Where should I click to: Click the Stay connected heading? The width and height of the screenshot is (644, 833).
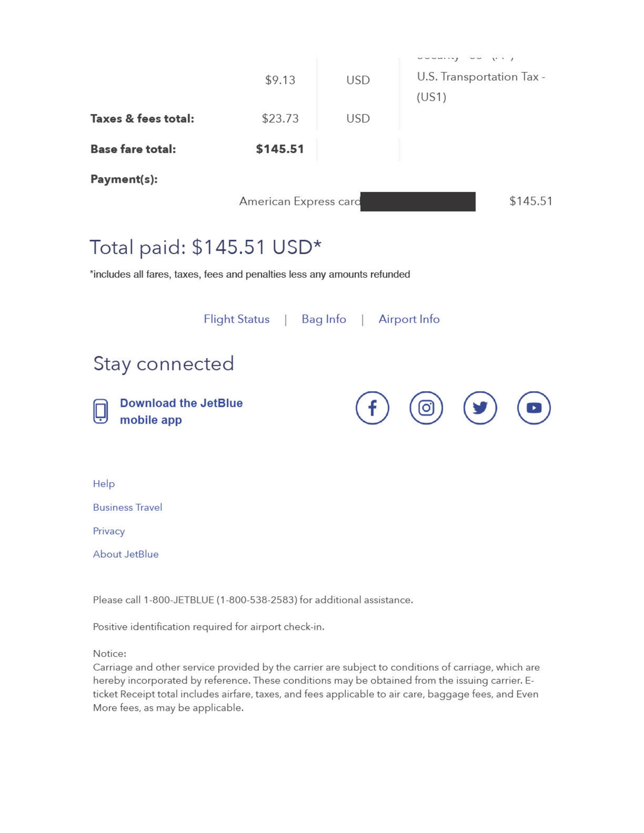click(x=163, y=364)
